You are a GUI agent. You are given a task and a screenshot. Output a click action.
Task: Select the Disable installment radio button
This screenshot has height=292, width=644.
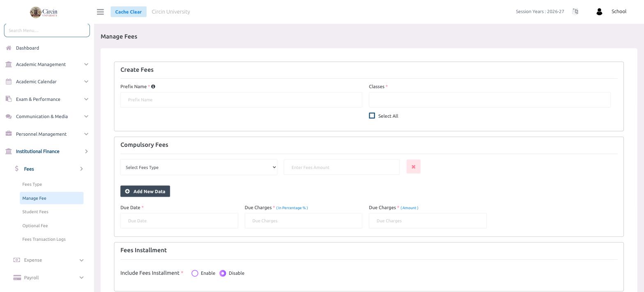[x=223, y=273]
